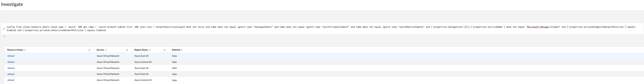Open the 'default' resource in the second row
This screenshot has width=644, height=84.
click(11, 62)
